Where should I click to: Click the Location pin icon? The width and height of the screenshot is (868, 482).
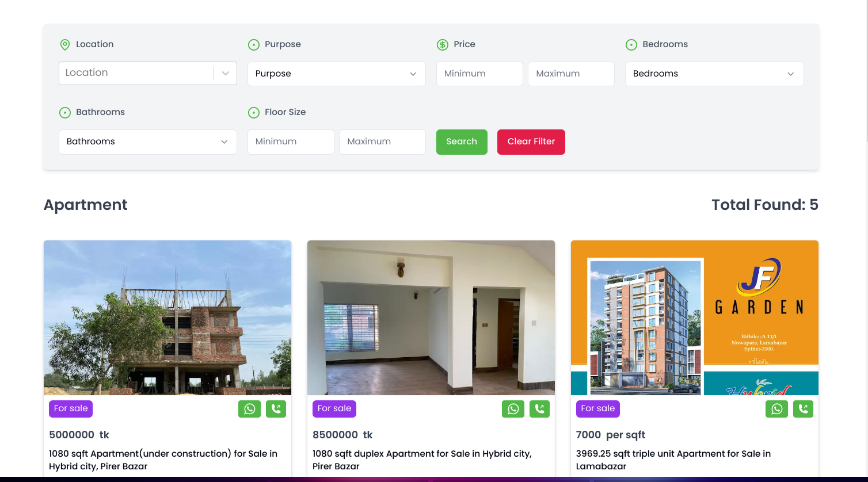(x=64, y=44)
